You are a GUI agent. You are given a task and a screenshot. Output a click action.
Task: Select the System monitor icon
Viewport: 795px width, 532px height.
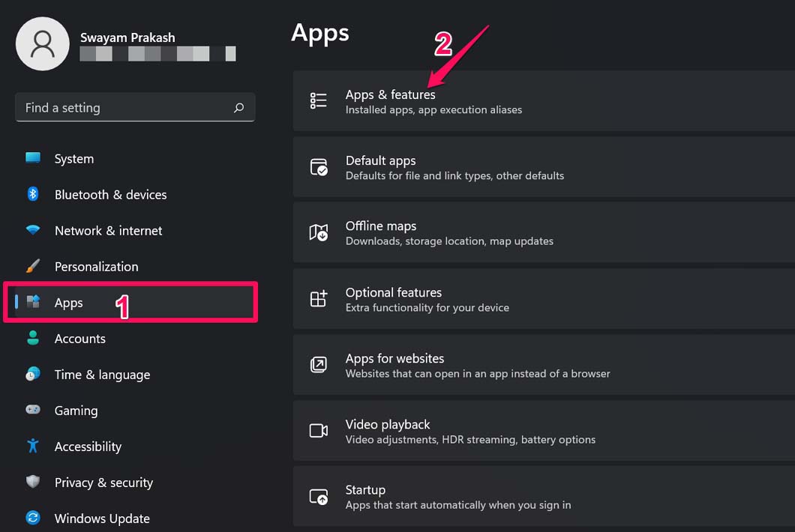[x=33, y=158]
